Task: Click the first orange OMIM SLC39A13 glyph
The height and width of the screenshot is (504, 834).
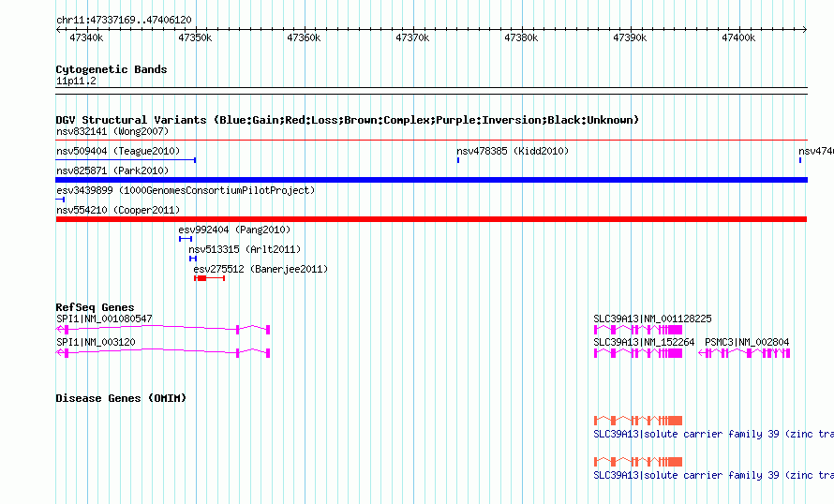Action: 638,420
